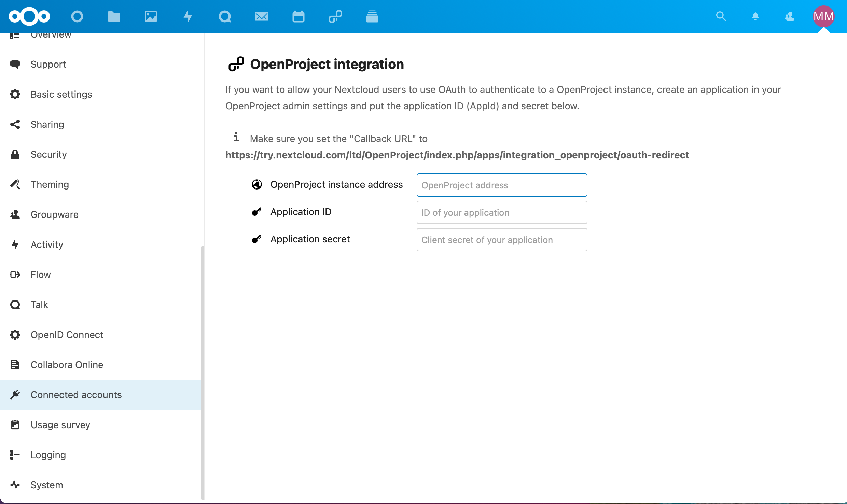This screenshot has height=504, width=847.
Task: Click the System pulse icon
Action: [15, 485]
